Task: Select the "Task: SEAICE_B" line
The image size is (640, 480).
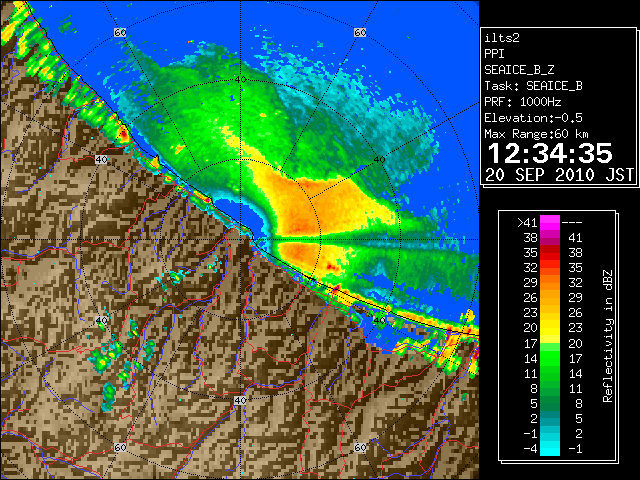Action: point(533,86)
